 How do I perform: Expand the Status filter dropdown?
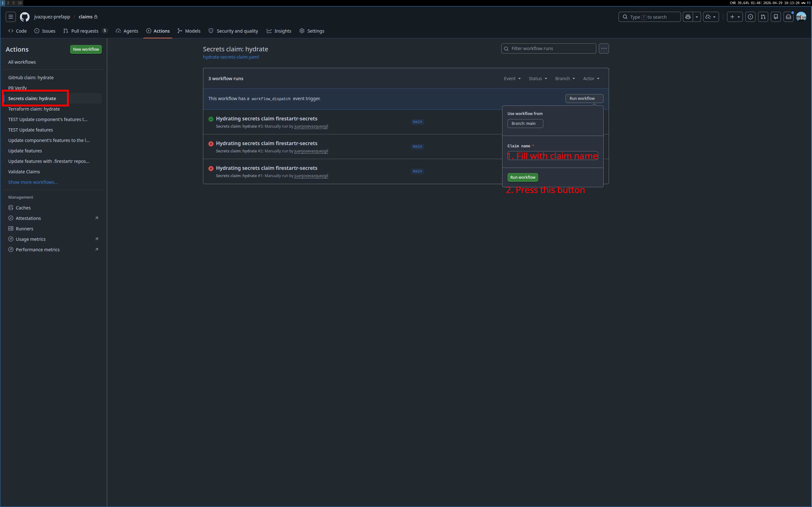[538, 79]
